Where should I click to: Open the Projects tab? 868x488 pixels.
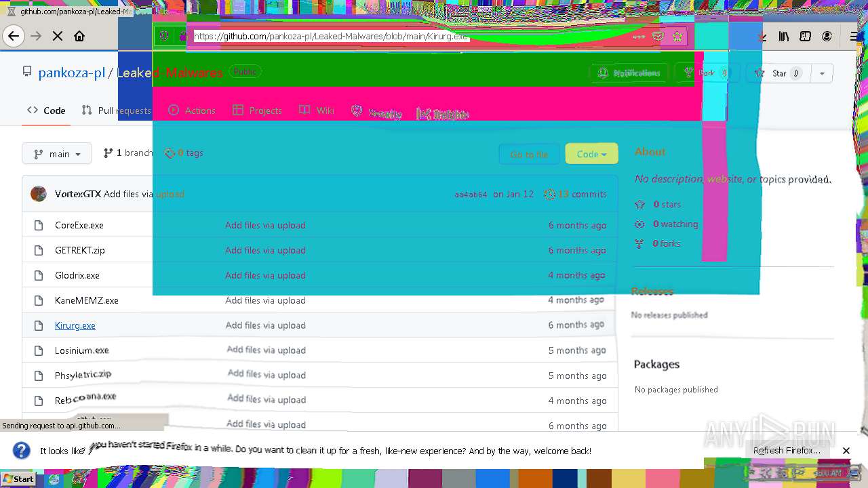257,110
